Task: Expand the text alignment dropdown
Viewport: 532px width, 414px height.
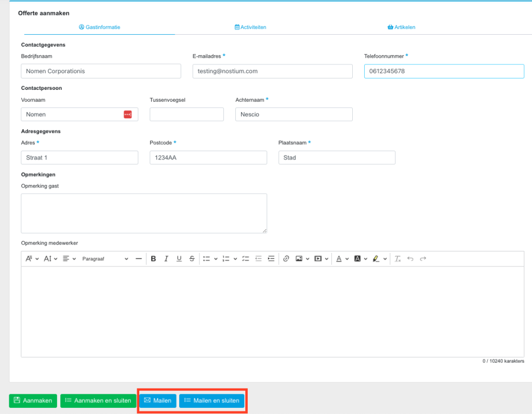Action: click(69, 259)
